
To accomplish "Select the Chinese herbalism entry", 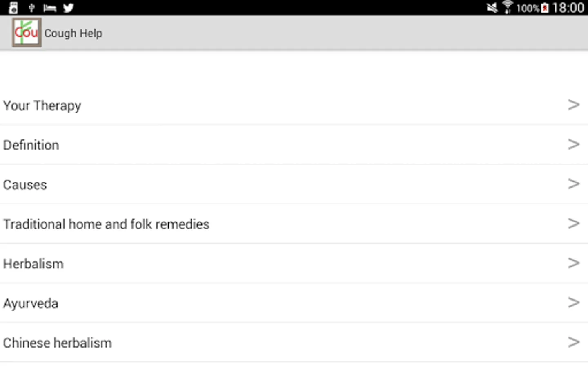I will pyautogui.click(x=57, y=343).
